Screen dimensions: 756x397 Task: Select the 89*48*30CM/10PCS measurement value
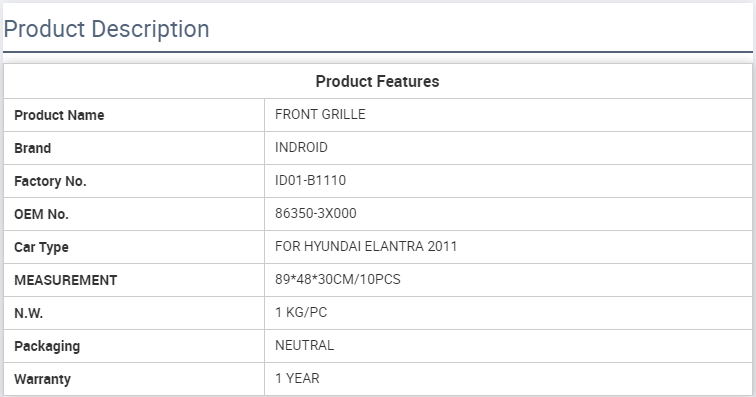(x=338, y=279)
